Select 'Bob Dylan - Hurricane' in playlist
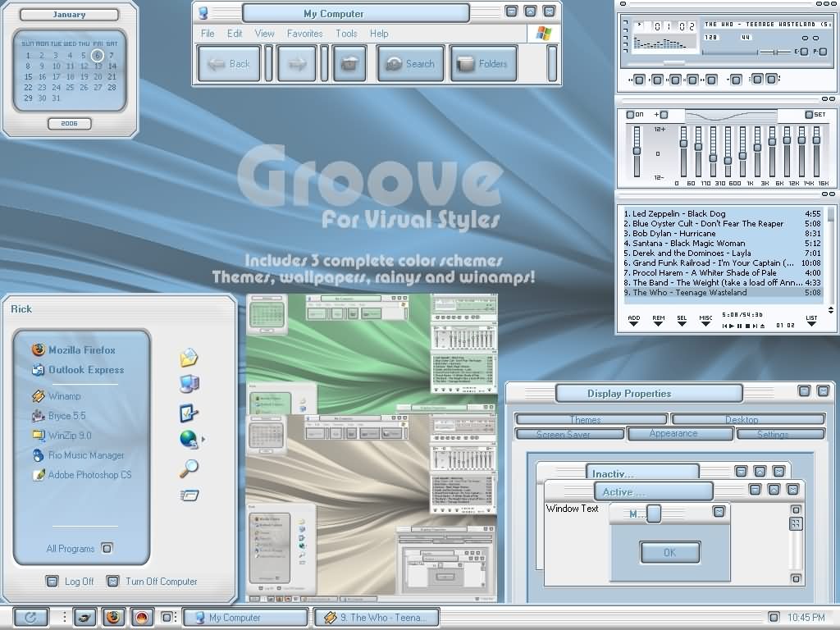The width and height of the screenshot is (840, 630). (722, 233)
